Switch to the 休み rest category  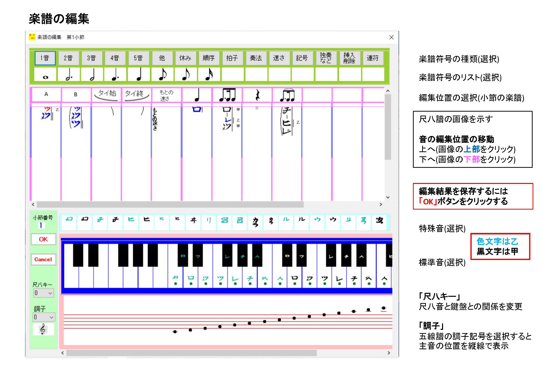point(185,58)
